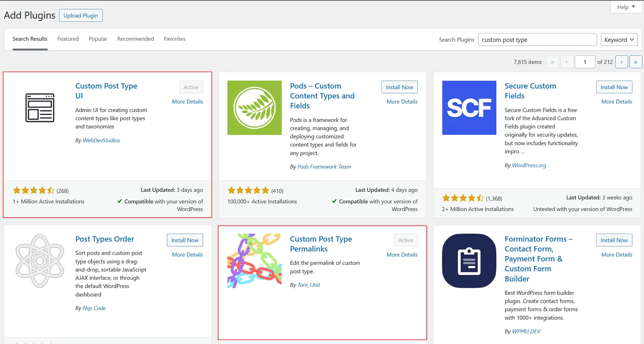Click the colorful chains Permalinks plugin icon
Screen dimensions: 644x344
click(x=254, y=261)
